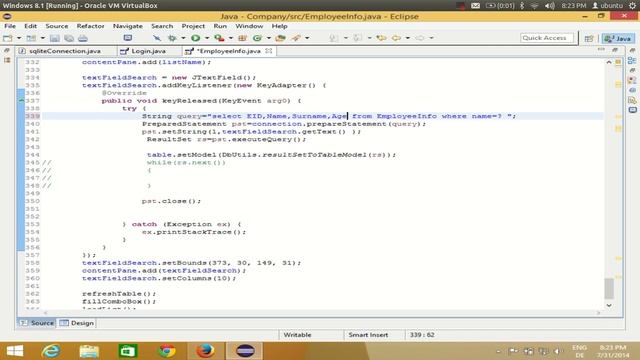The width and height of the screenshot is (640, 360).
Task: Click the override marker on line 337
Action: [21, 100]
